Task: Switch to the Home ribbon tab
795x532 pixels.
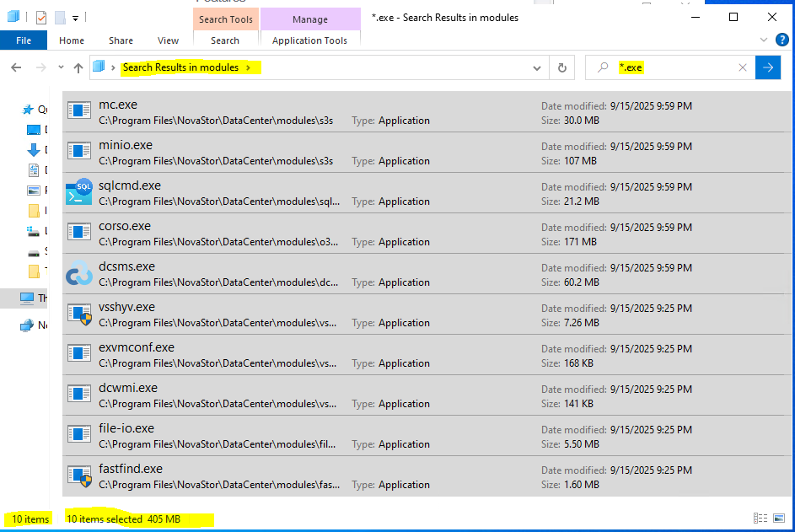Action: (72, 40)
